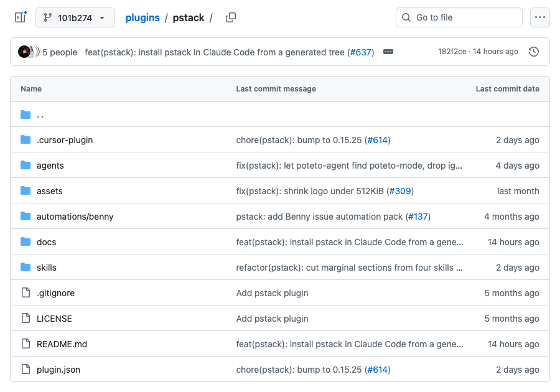
Task: Open the plugin.json file
Action: pyautogui.click(x=58, y=370)
